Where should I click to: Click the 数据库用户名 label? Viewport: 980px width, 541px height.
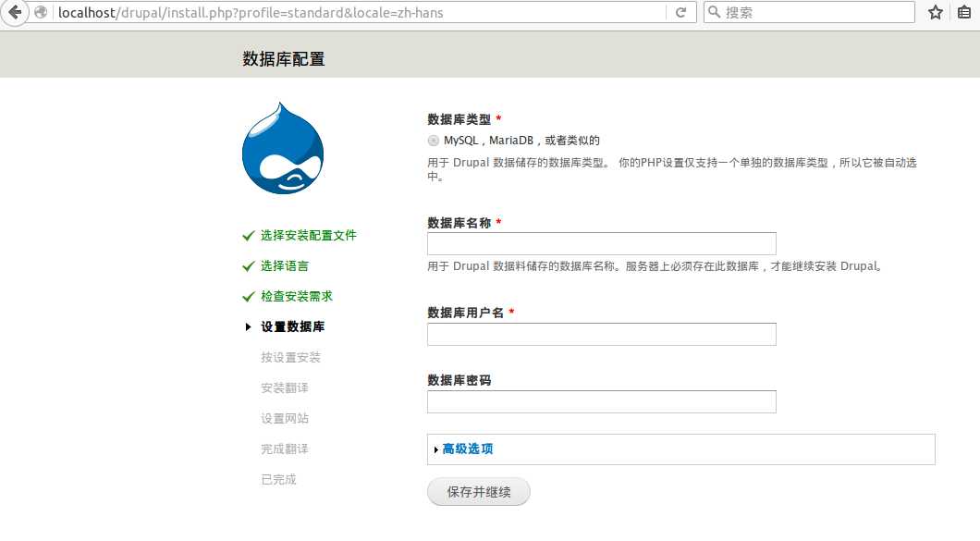click(466, 313)
